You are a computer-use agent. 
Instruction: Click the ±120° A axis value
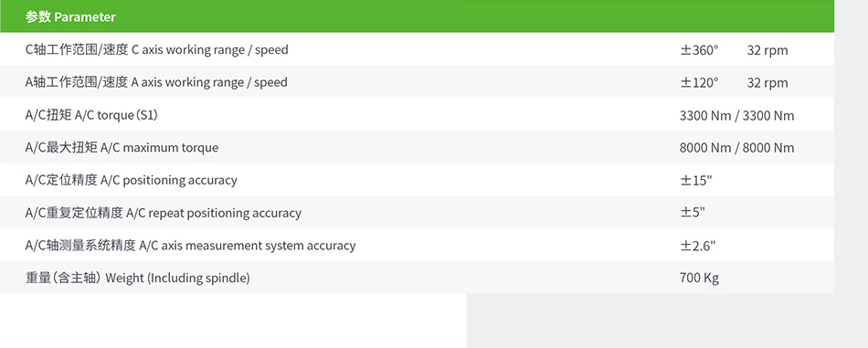tap(699, 82)
